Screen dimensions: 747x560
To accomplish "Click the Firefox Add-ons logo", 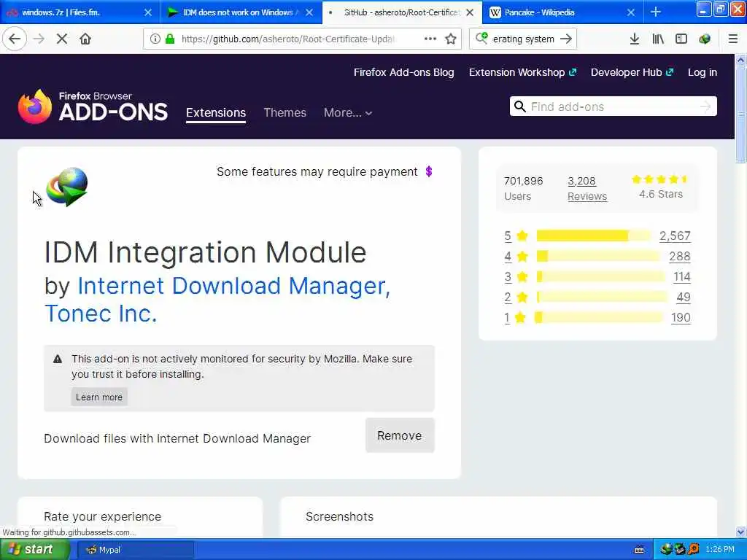I will coord(93,106).
